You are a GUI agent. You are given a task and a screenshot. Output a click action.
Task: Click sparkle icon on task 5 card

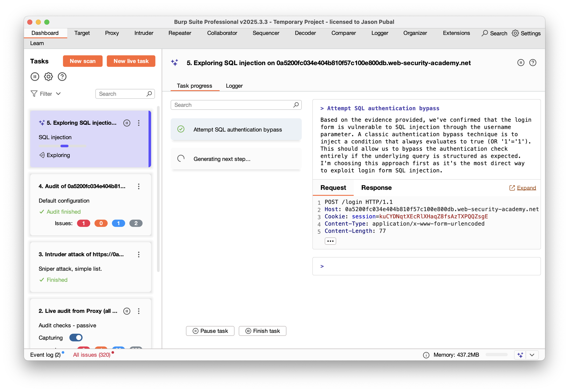tap(42, 122)
